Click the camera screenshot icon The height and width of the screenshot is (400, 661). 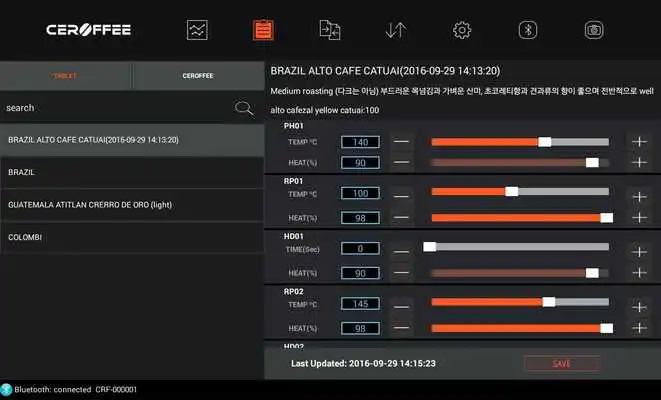[x=594, y=30]
